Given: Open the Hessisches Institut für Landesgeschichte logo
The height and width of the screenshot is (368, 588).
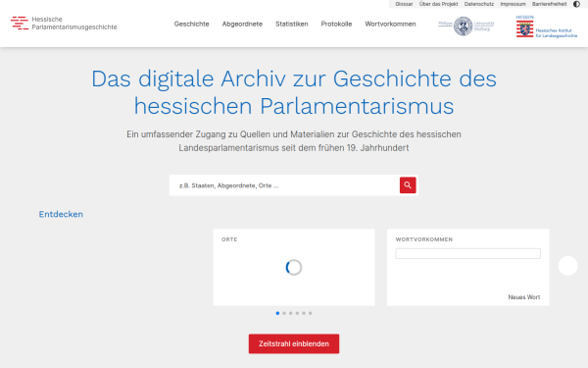Looking at the screenshot, I should pyautogui.click(x=547, y=26).
